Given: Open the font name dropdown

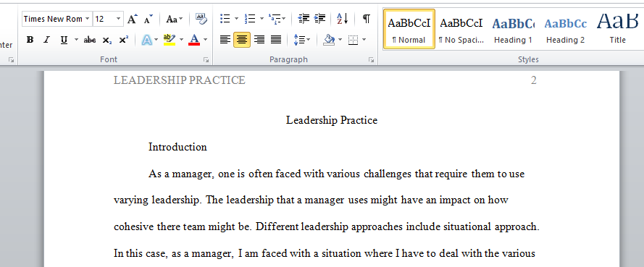Looking at the screenshot, I should (x=87, y=19).
